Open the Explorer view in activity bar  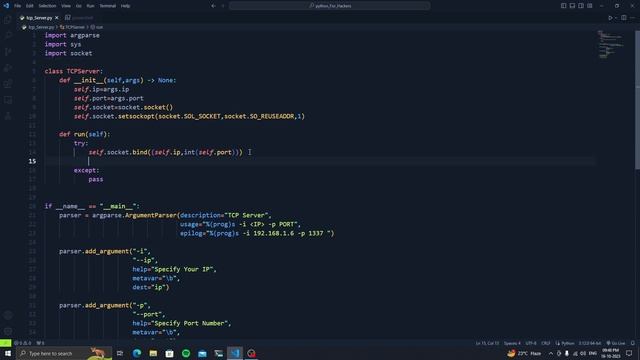click(8, 19)
